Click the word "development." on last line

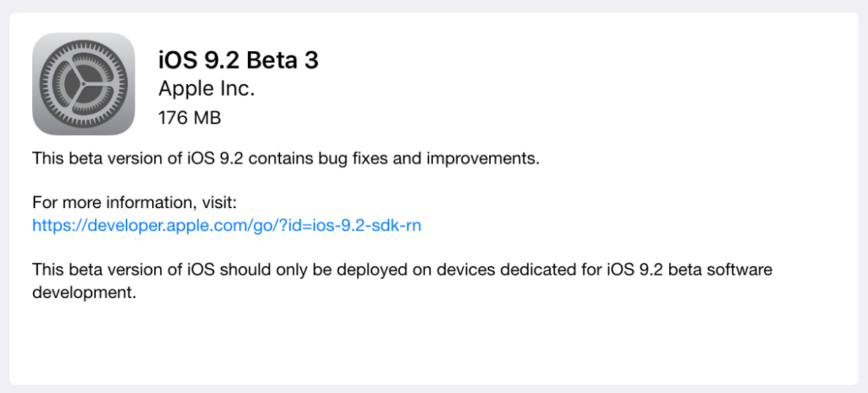pos(84,293)
